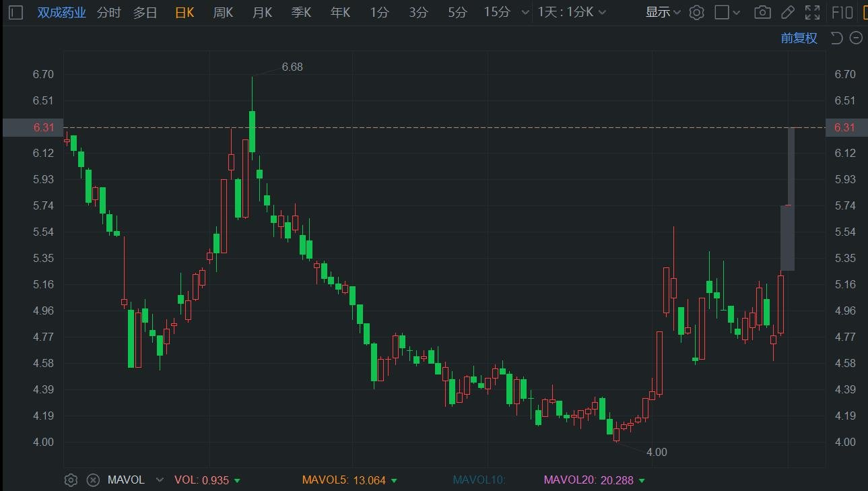Open chart settings gear in top toolbar
The height and width of the screenshot is (491, 868).
[x=697, y=12]
